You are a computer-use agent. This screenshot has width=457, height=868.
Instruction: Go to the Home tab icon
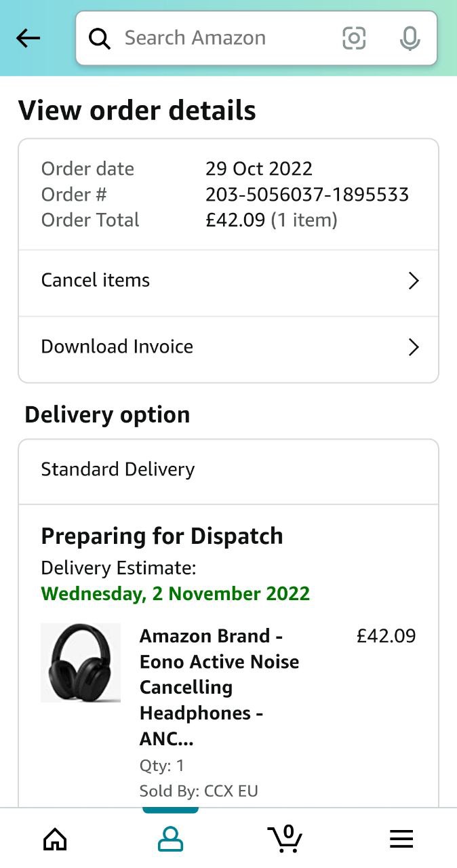click(x=55, y=840)
